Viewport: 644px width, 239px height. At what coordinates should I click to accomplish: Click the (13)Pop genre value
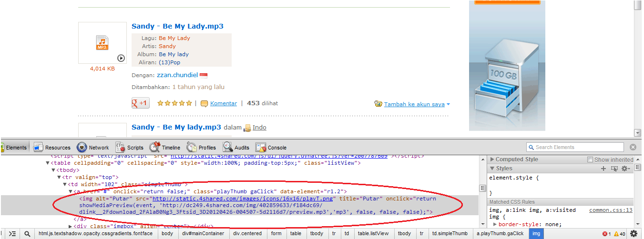click(x=170, y=62)
